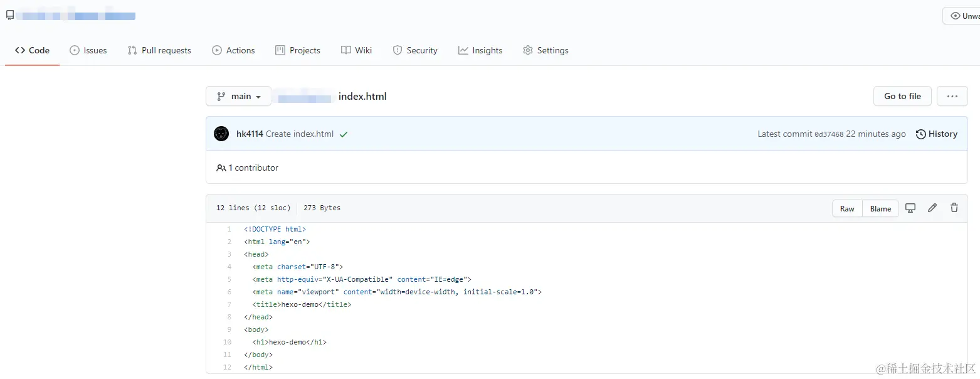Open the Settings tab

click(x=545, y=50)
